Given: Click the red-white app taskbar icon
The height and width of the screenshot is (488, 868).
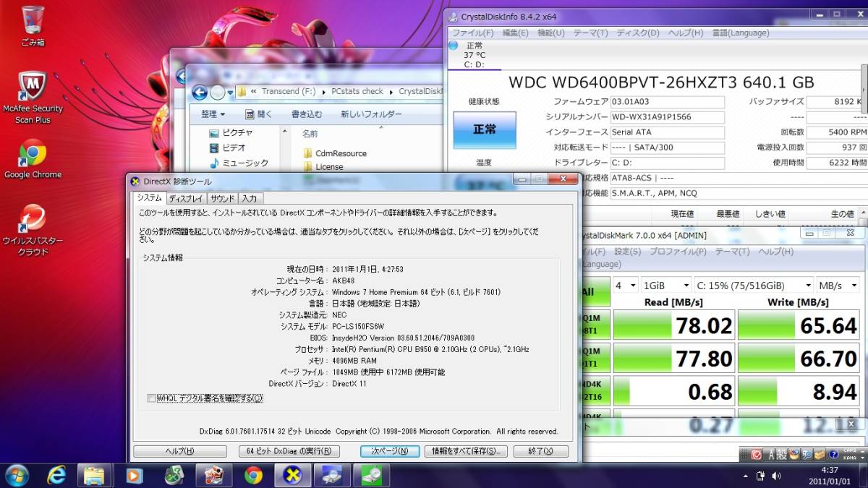Looking at the screenshot, I should click(213, 475).
